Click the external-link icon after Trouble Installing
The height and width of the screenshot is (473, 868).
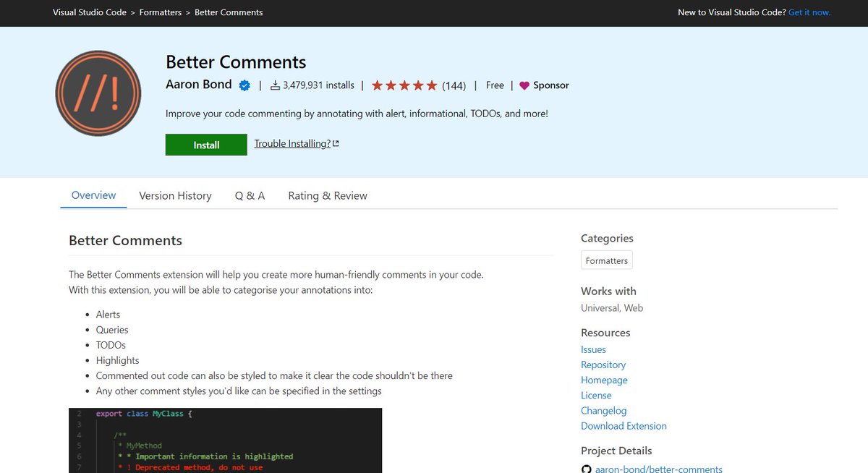pyautogui.click(x=336, y=143)
